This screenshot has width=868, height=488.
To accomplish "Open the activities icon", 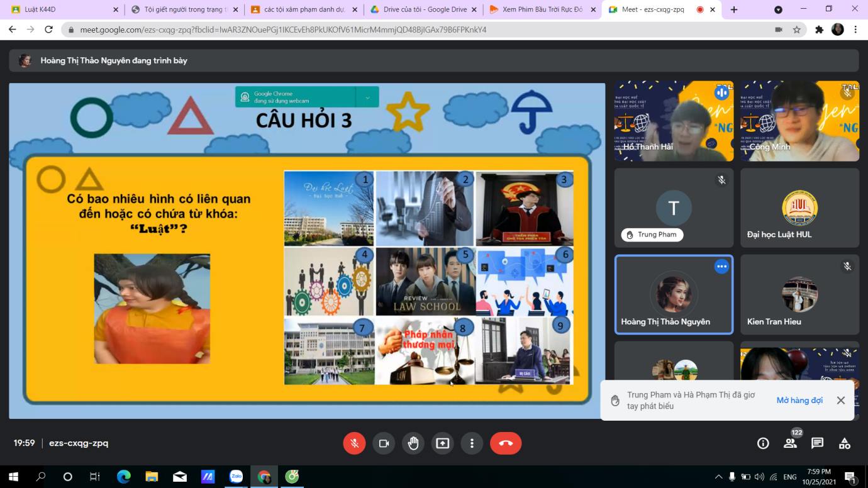I will (845, 443).
